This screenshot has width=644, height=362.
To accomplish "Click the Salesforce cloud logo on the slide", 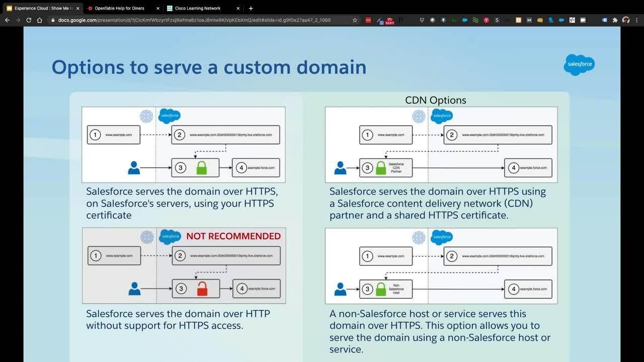I will 579,65.
